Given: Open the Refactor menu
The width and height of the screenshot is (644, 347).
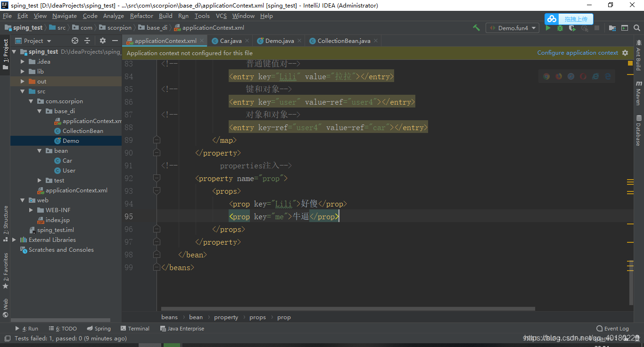Looking at the screenshot, I should (141, 16).
